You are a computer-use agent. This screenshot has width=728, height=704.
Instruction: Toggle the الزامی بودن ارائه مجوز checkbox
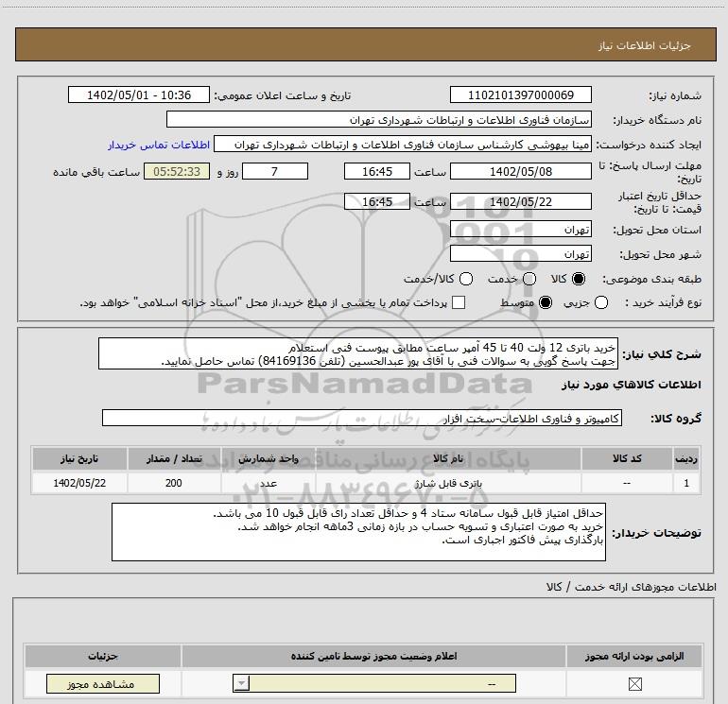coord(634,683)
